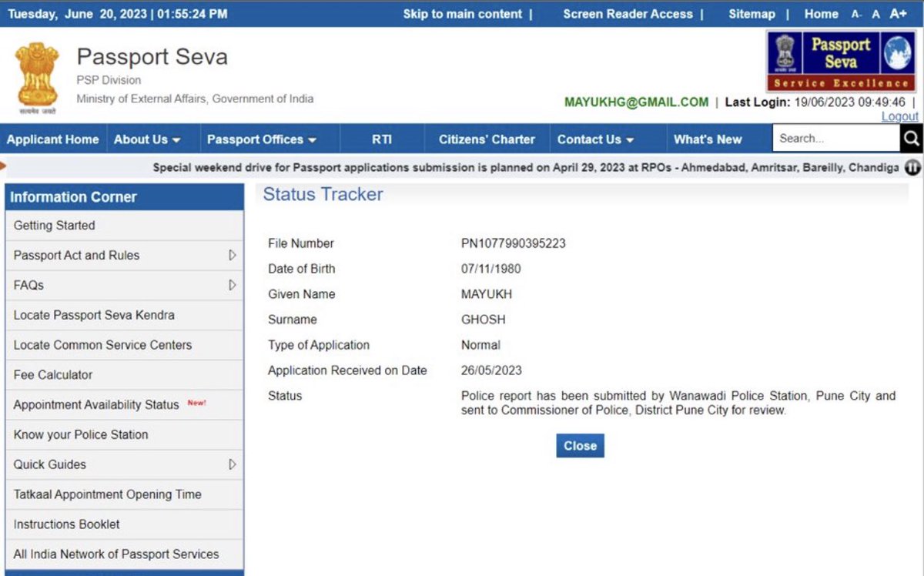Image resolution: width=924 pixels, height=576 pixels.
Task: Click the Home link in top bar
Action: coord(821,14)
